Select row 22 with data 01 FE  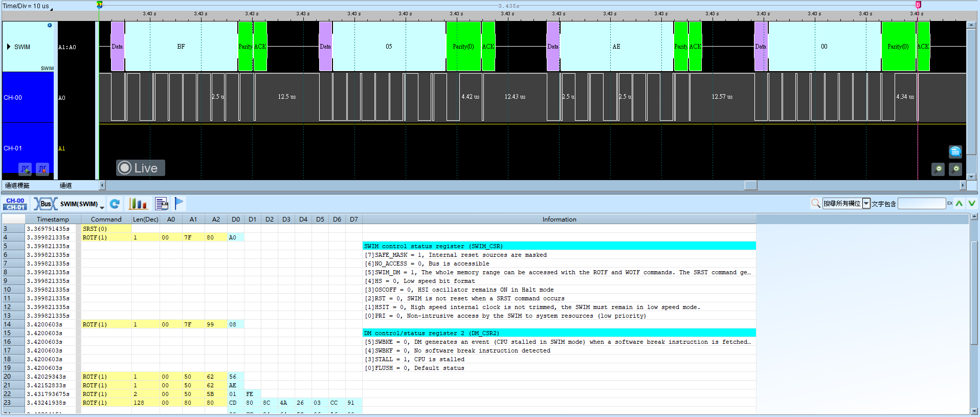pyautogui.click(x=378, y=394)
